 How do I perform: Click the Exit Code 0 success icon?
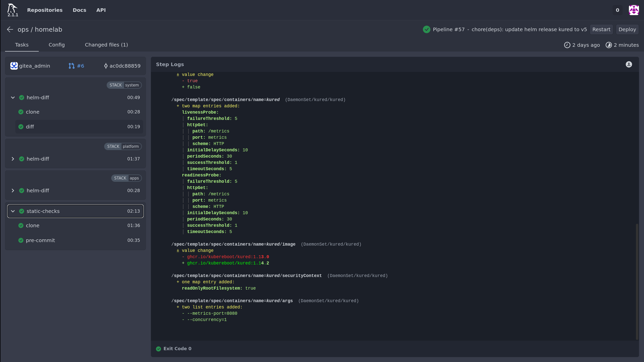point(158,349)
